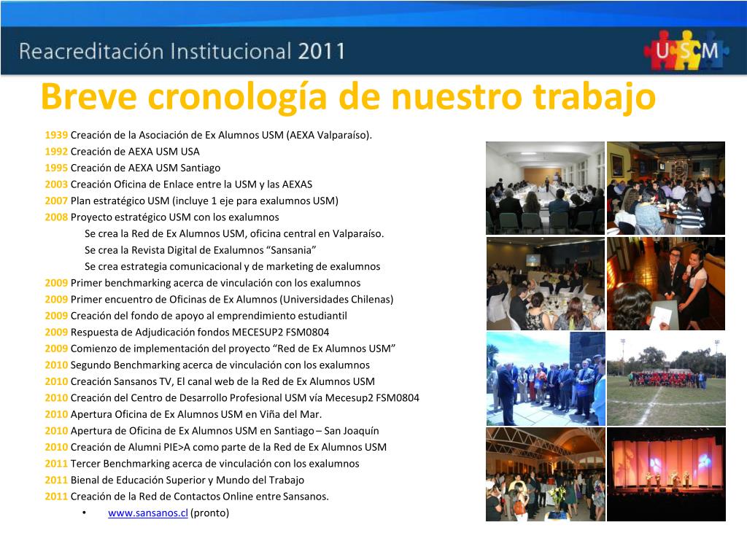Select the 'Santiago – San Joaquín' office line
The image size is (747, 560).
(212, 430)
